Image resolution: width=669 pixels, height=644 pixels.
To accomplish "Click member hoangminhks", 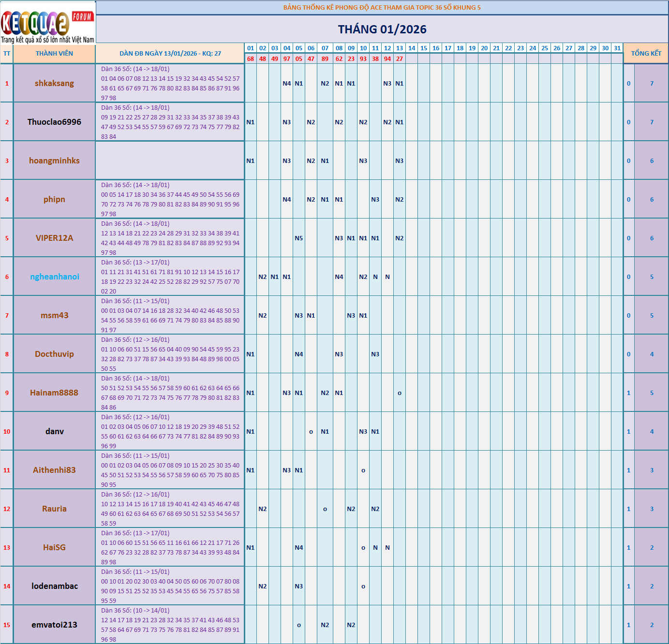I will pyautogui.click(x=54, y=160).
